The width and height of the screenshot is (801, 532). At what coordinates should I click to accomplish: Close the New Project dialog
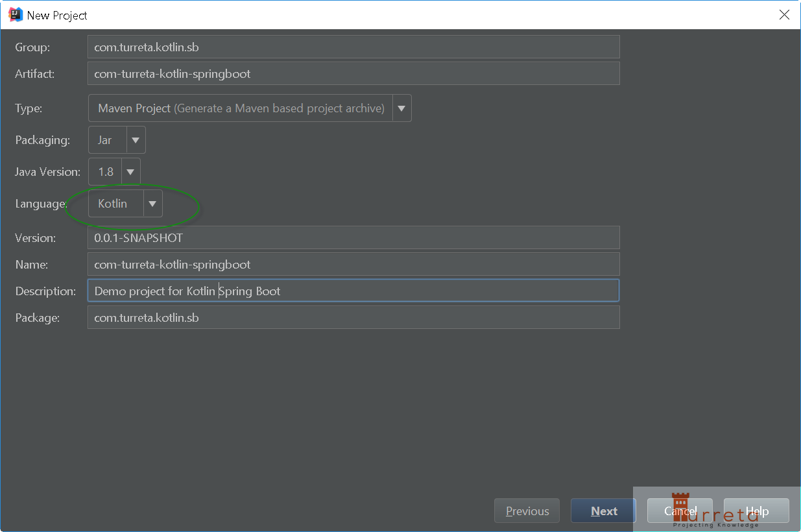[x=784, y=15]
